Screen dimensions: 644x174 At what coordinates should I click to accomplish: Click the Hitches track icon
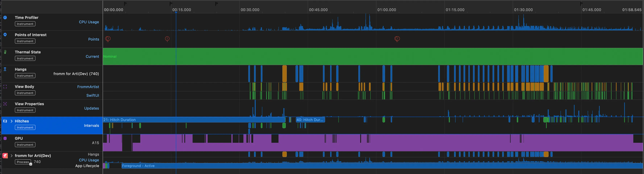[5, 121]
